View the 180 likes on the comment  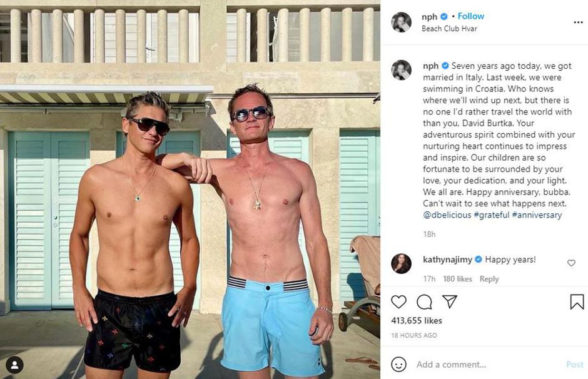click(x=457, y=279)
